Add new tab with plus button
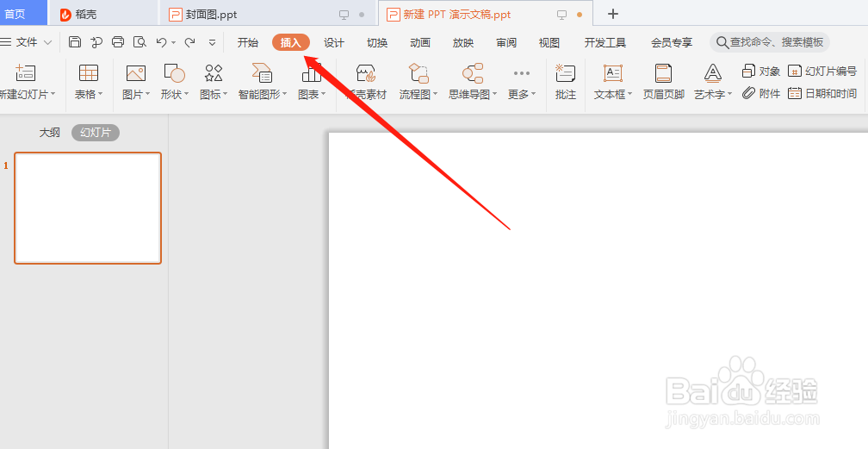 (x=613, y=14)
